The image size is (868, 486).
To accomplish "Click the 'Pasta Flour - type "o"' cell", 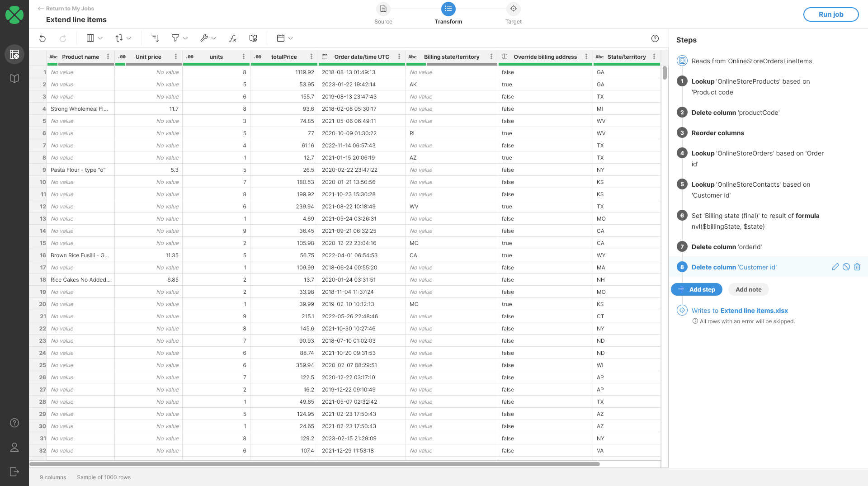I will (80, 170).
